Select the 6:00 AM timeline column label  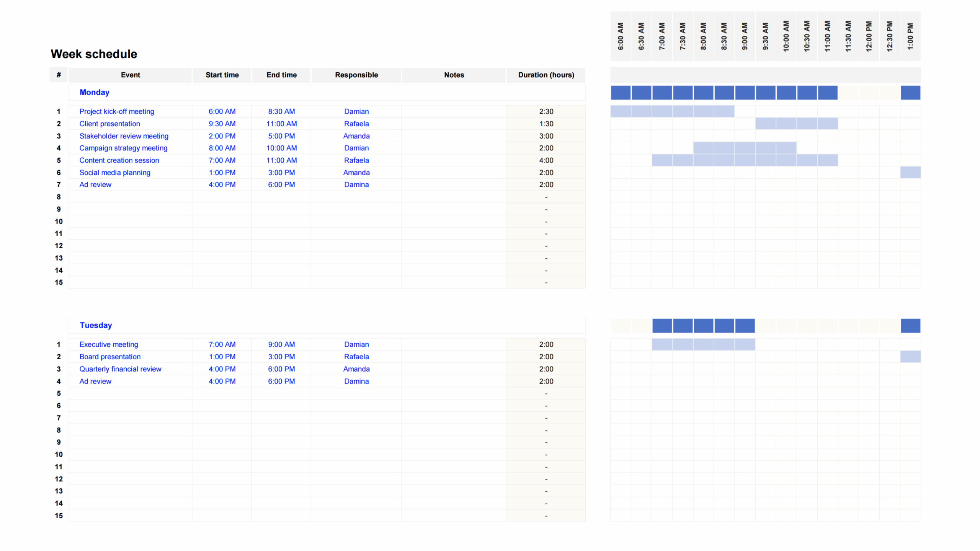[621, 37]
